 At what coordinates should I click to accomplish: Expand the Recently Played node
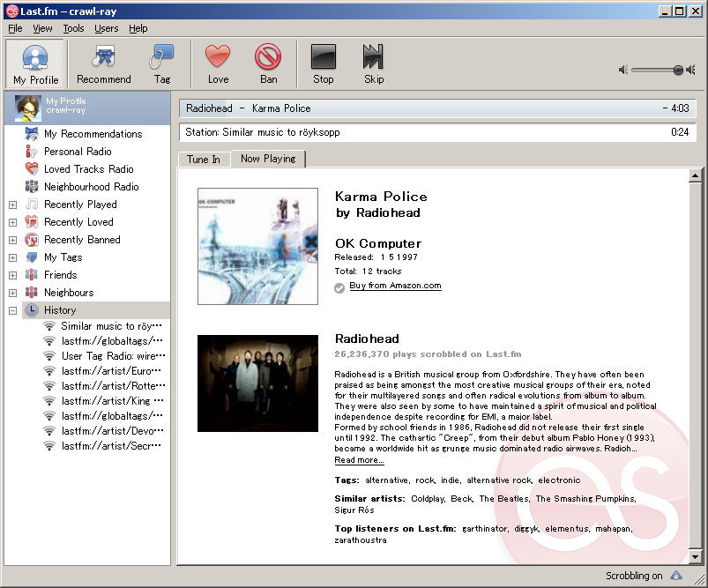point(12,205)
